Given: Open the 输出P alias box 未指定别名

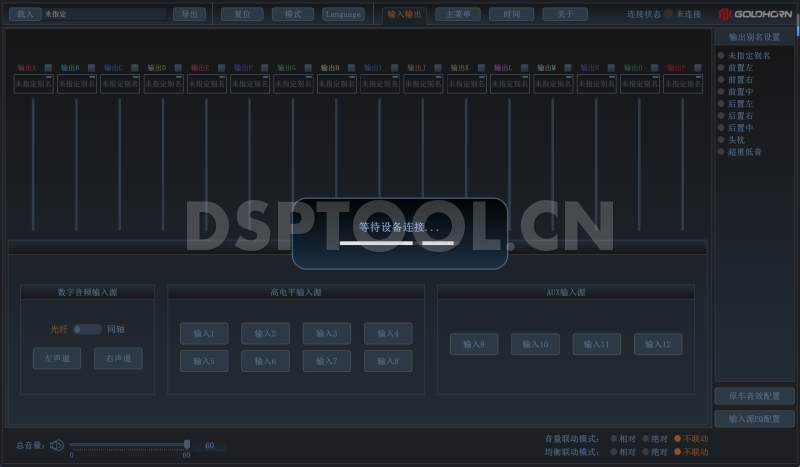Looking at the screenshot, I should point(683,85).
